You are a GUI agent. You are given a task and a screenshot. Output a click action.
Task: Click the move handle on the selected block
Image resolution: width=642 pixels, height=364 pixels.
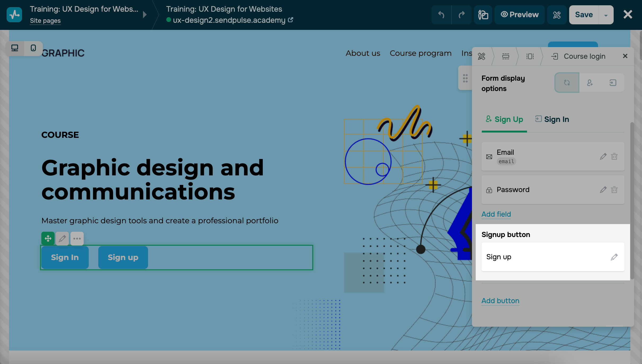point(48,239)
